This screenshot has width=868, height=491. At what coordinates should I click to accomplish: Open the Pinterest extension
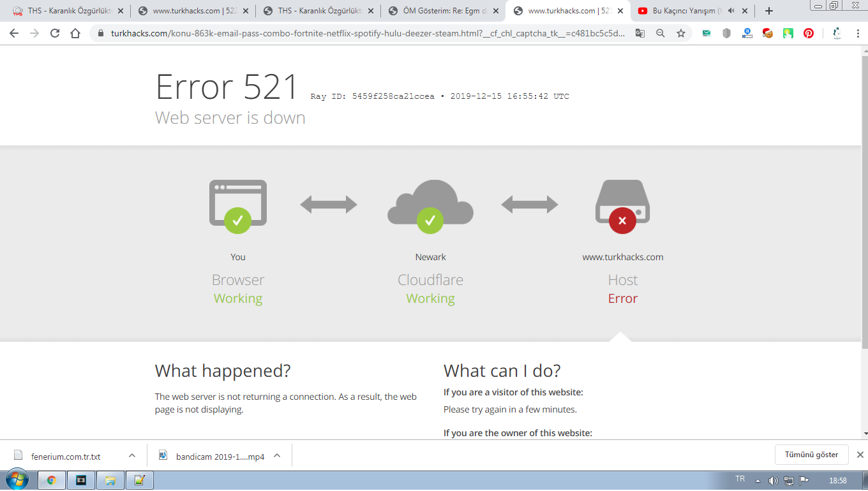point(809,33)
